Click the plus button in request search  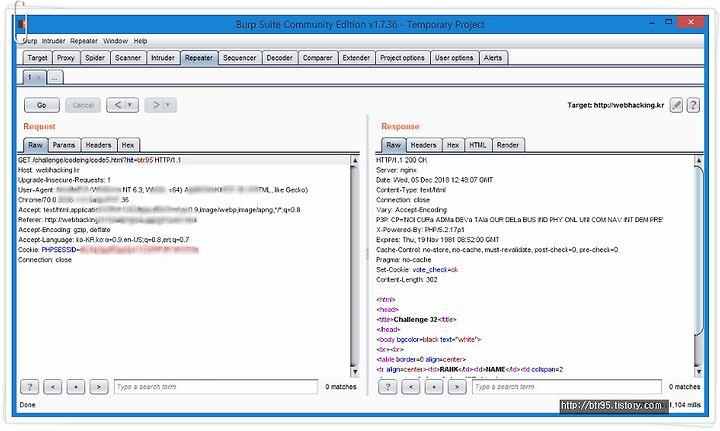(76, 387)
